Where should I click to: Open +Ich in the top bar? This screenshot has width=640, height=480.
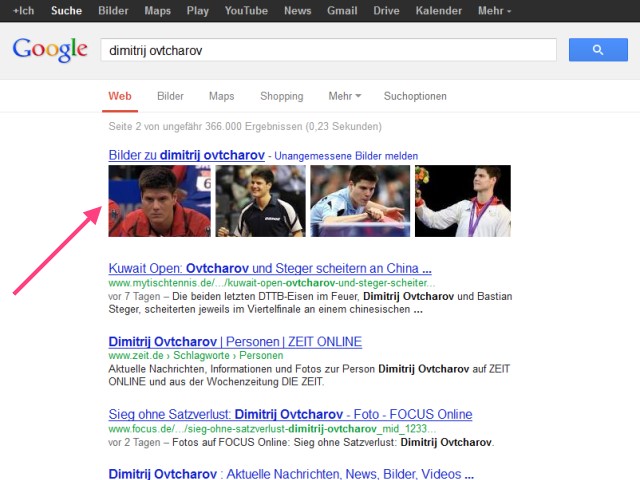(23, 11)
